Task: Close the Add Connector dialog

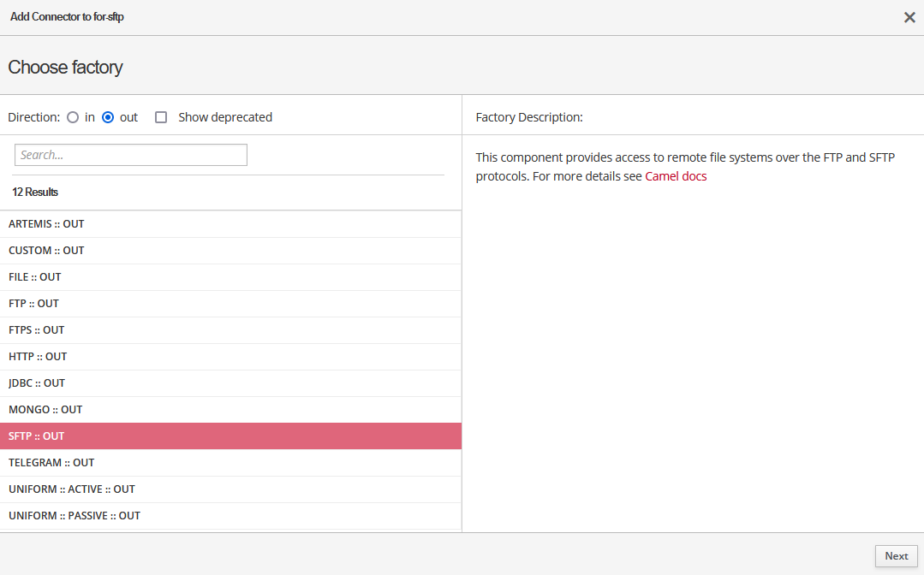Action: [909, 17]
